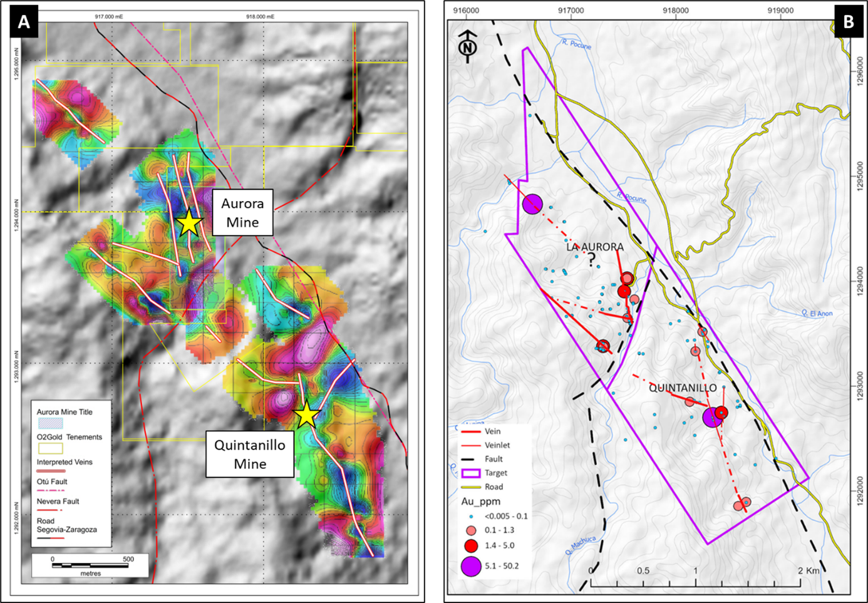Viewport: 868px width, 603px height.
Task: Click the question mark under La Aurora
Action: (x=591, y=260)
